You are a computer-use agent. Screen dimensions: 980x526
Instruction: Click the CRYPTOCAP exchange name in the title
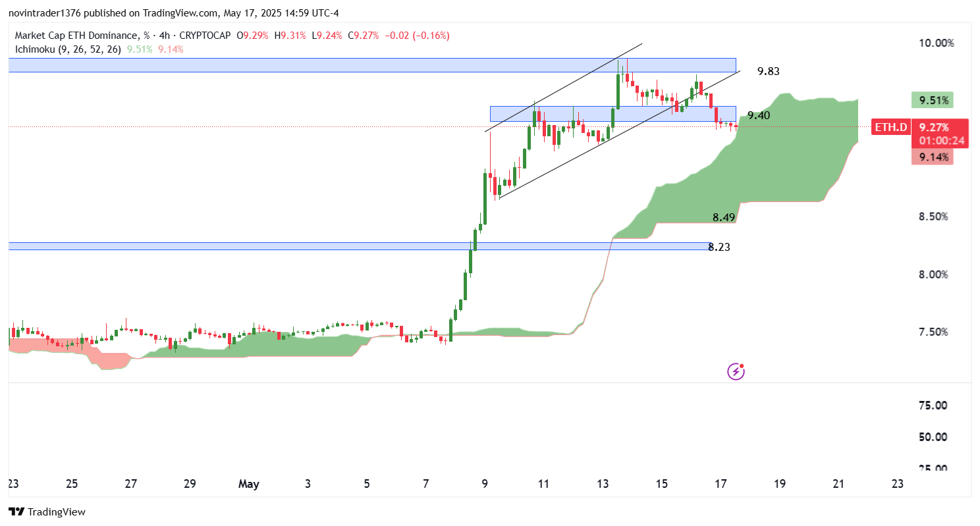pos(205,36)
